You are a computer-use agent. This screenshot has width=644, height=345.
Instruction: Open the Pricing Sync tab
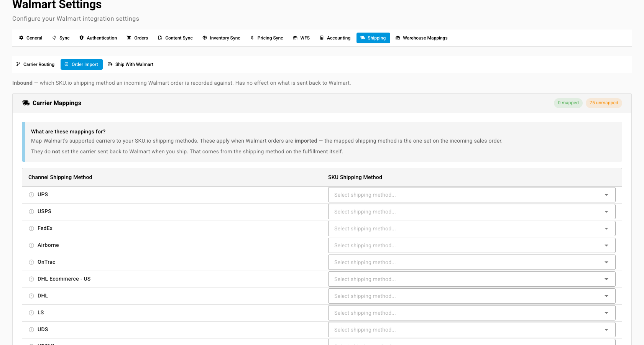click(x=266, y=38)
